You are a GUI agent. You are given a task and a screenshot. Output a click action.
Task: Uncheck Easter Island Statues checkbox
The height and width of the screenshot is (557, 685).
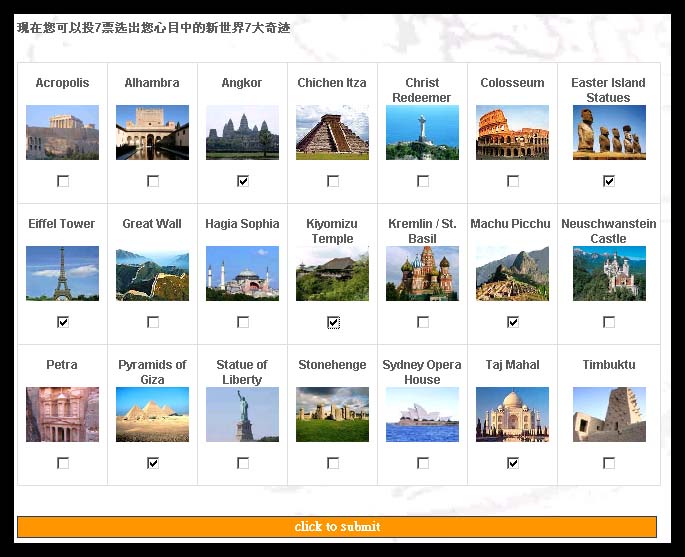click(x=609, y=181)
